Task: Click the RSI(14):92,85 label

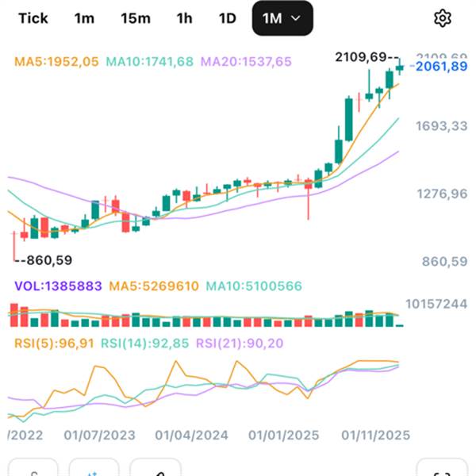Action: [x=144, y=343]
